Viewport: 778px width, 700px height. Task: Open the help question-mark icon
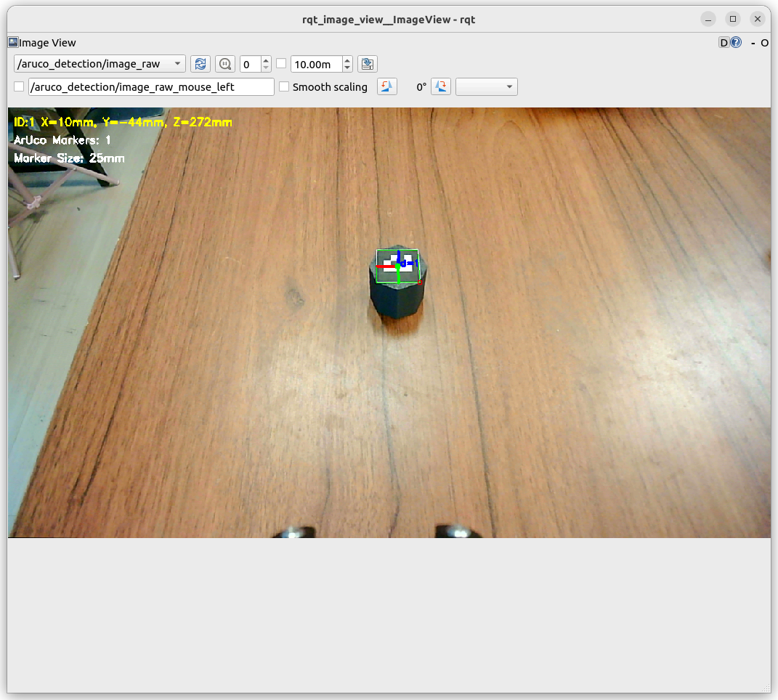(737, 43)
